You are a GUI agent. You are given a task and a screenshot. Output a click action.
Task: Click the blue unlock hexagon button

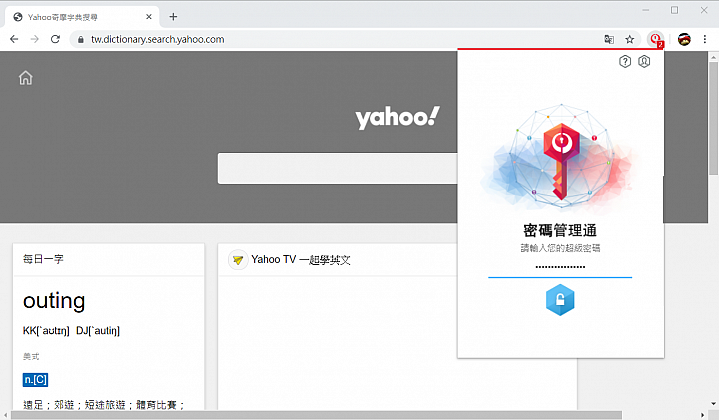560,300
